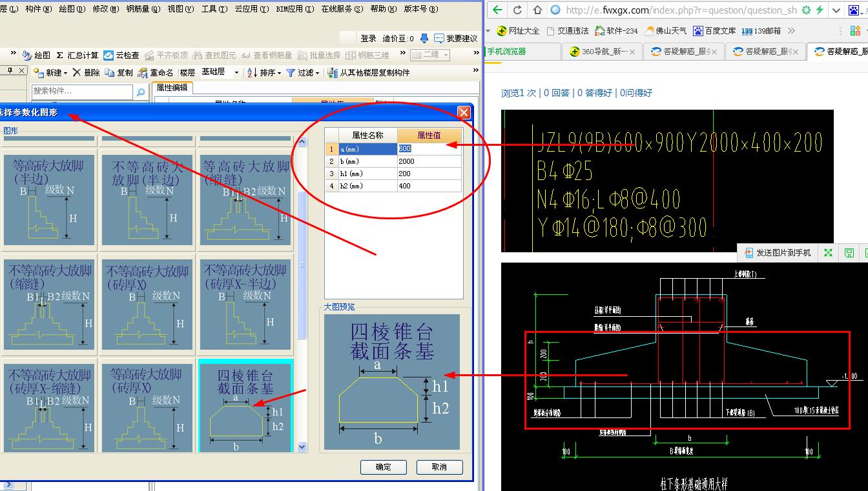Click the a(mm) value input cell
Image resolution: width=868 pixels, height=491 pixels.
[429, 148]
